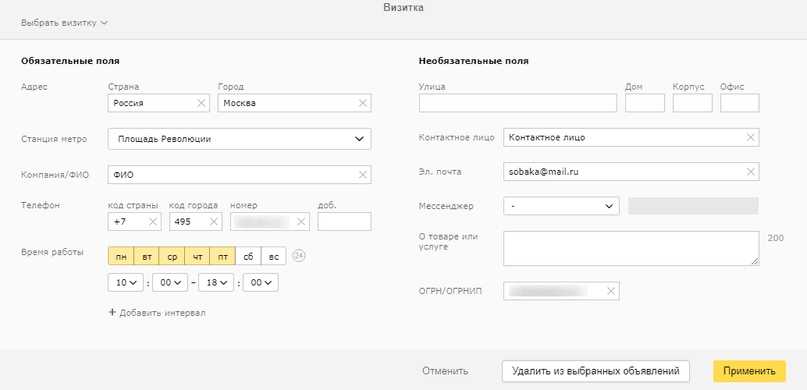This screenshot has width=807, height=390.
Task: Clear the Эл. почта field with X
Action: click(751, 172)
